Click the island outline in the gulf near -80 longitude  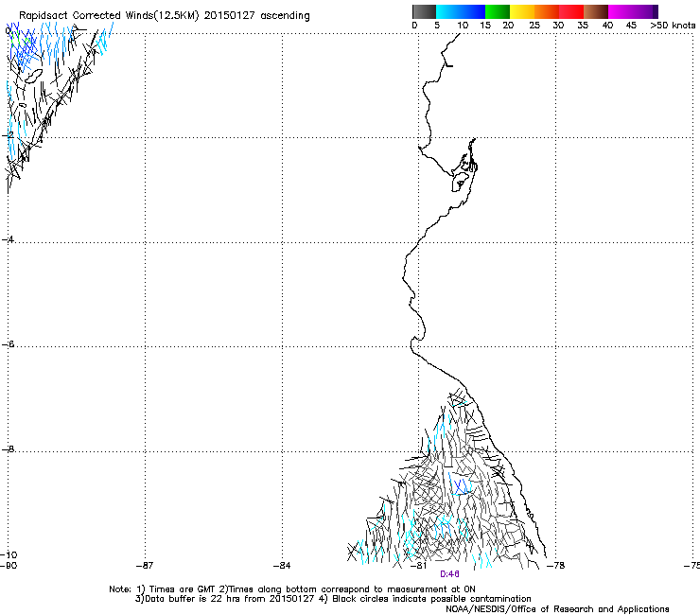460,183
